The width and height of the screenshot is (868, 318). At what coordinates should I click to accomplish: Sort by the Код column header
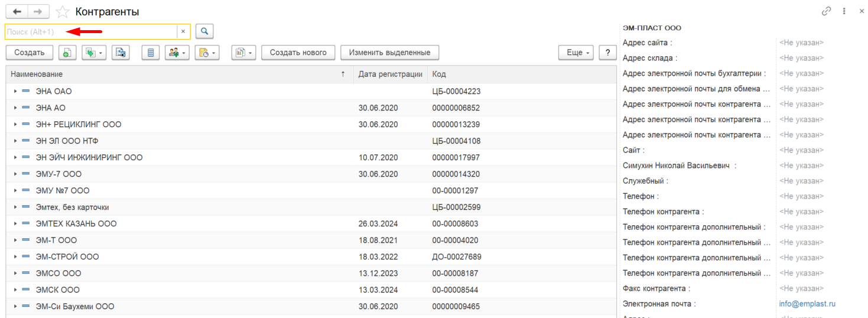439,74
